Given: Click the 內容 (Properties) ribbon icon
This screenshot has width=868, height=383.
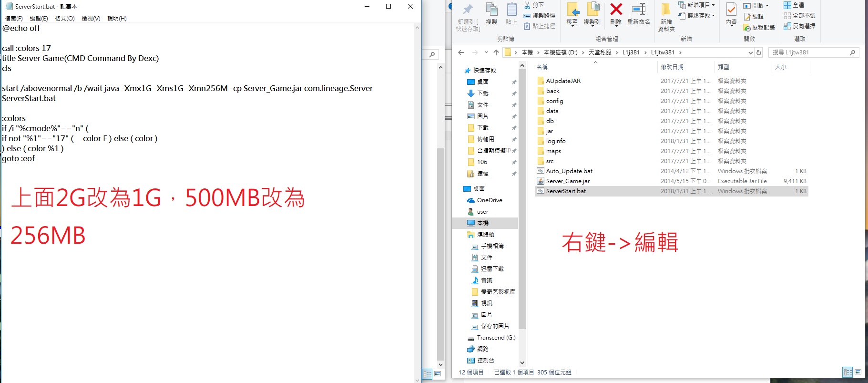Looking at the screenshot, I should 731,14.
